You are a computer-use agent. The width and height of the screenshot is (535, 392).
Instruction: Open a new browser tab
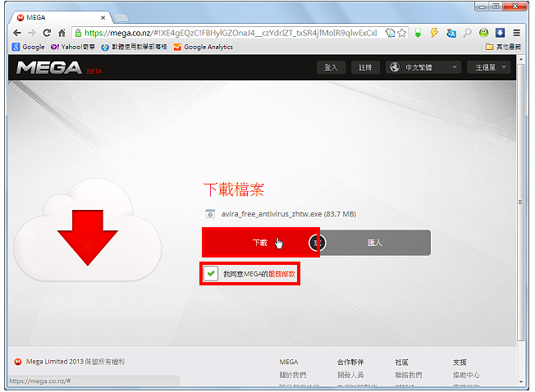point(121,18)
